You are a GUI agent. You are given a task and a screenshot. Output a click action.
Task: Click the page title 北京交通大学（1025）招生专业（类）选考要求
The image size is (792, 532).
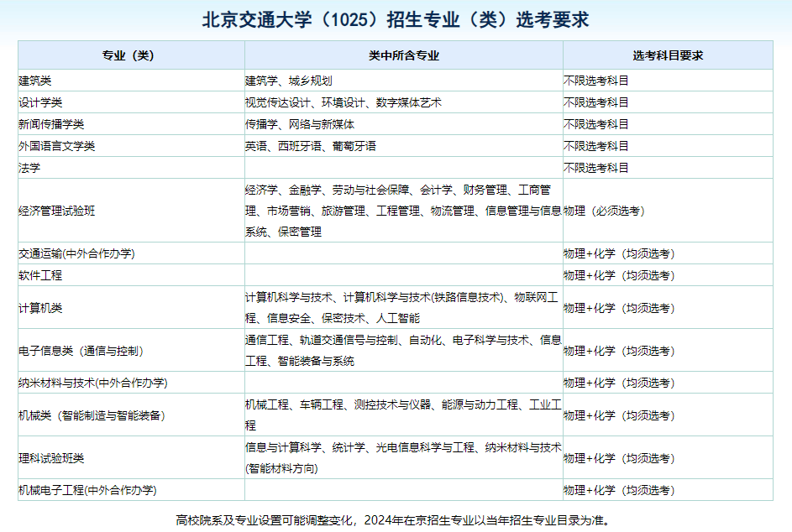pyautogui.click(x=396, y=19)
